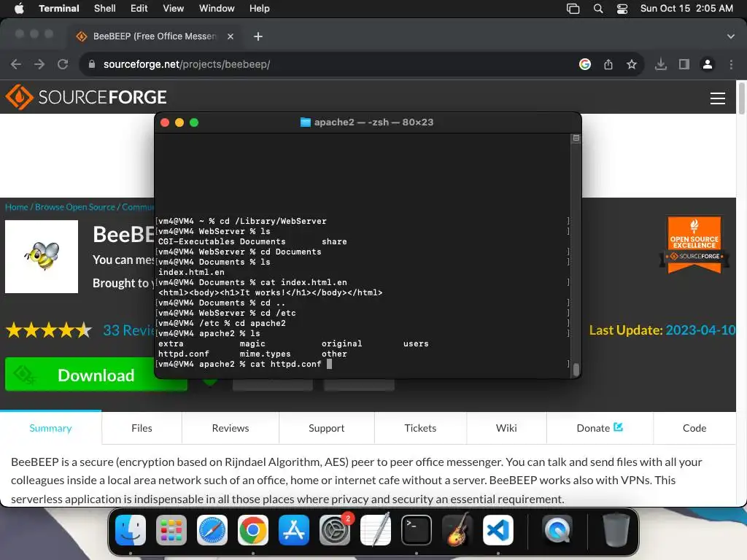Open Visual Studio Code from the Dock
Image resolution: width=747 pixels, height=560 pixels.
[498, 530]
